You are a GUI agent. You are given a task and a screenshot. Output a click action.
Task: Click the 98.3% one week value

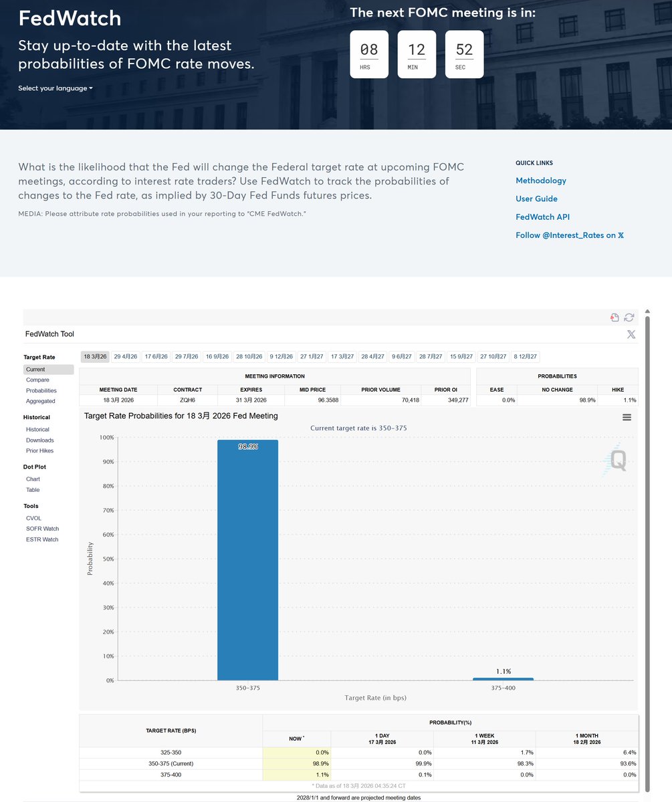[x=525, y=763]
